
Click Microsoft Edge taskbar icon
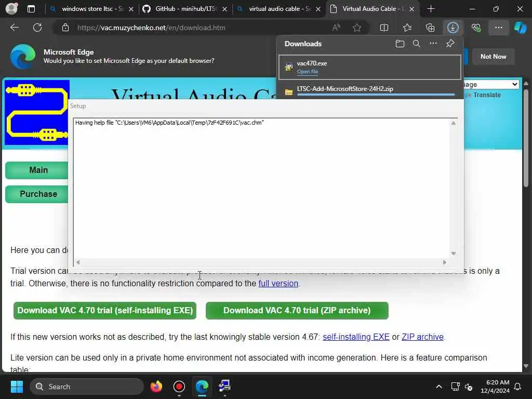[202, 387]
